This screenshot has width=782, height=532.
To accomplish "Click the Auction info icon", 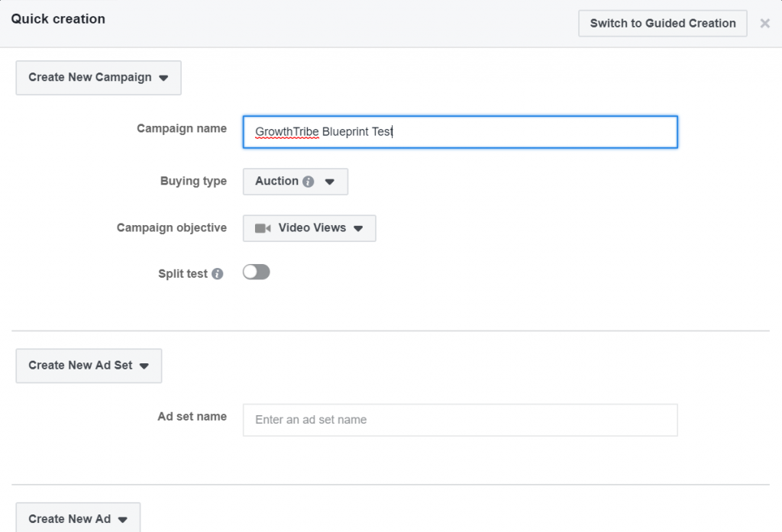I will tap(309, 182).
